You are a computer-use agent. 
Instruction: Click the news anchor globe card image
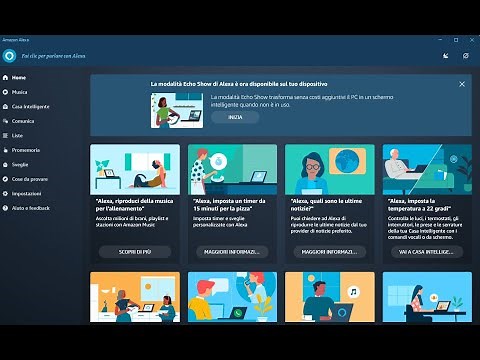[x=330, y=169]
